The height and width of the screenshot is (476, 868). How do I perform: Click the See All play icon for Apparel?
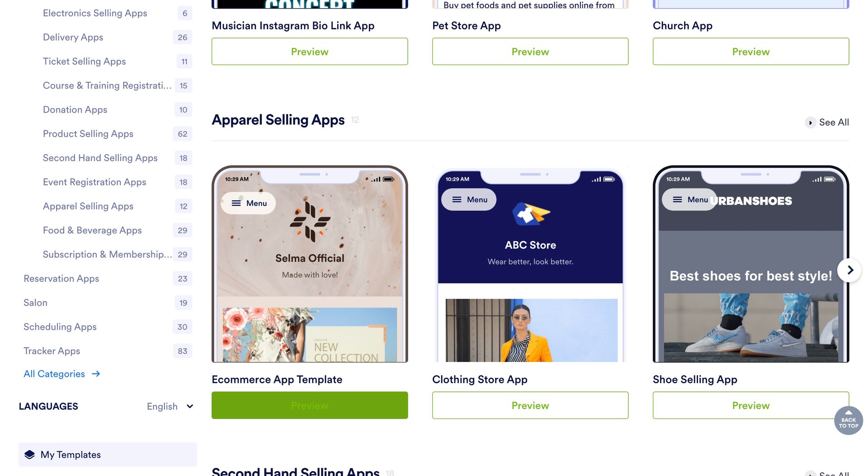(x=810, y=123)
